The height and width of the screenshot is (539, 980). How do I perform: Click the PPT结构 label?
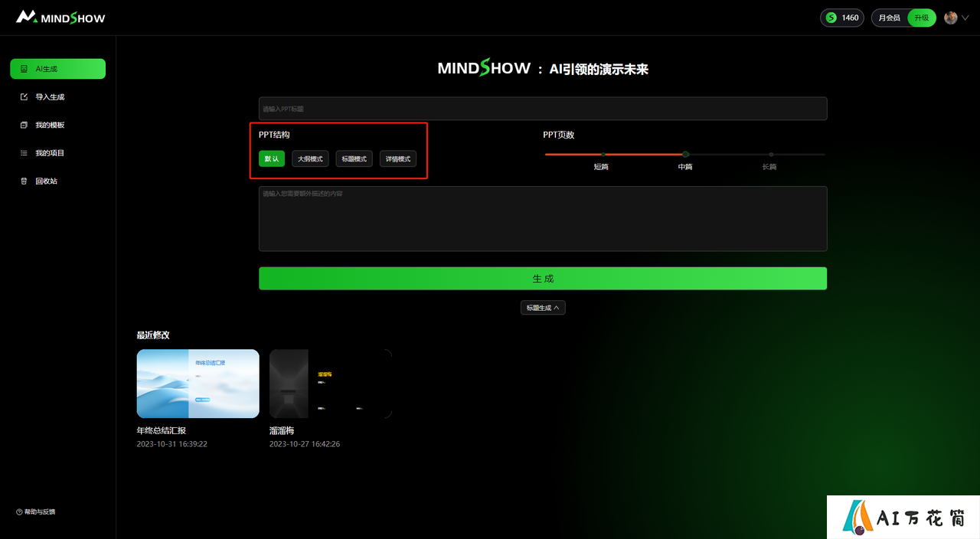click(x=274, y=135)
